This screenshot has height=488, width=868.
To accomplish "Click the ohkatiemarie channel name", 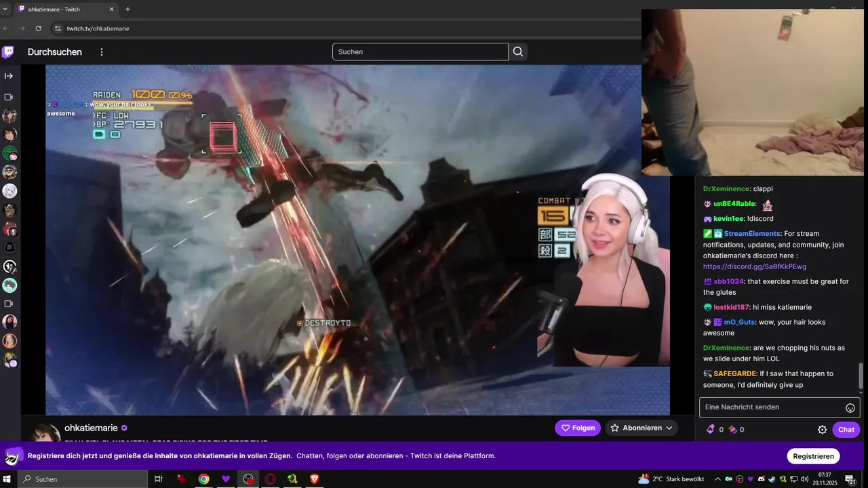I will pyautogui.click(x=91, y=428).
